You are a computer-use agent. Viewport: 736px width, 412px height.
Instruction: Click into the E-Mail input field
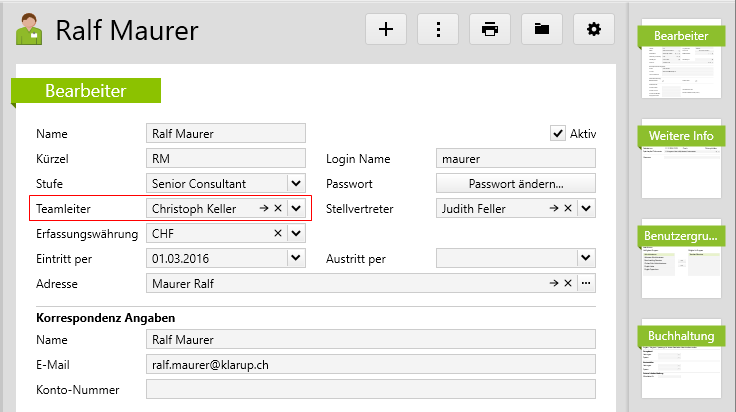point(370,364)
